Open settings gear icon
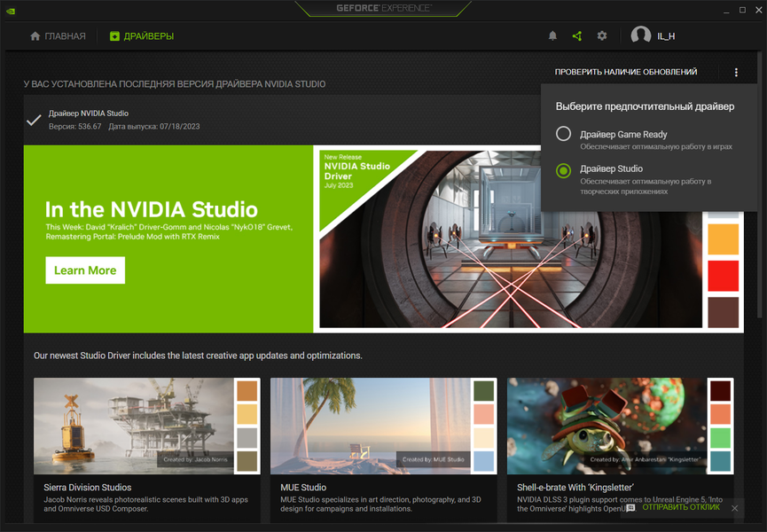This screenshot has height=532, width=767. [x=602, y=35]
